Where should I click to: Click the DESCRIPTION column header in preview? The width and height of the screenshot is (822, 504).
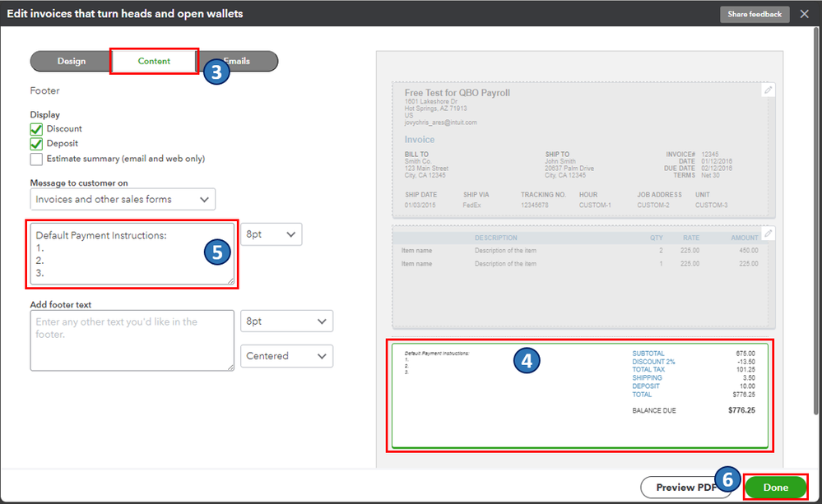pos(496,238)
